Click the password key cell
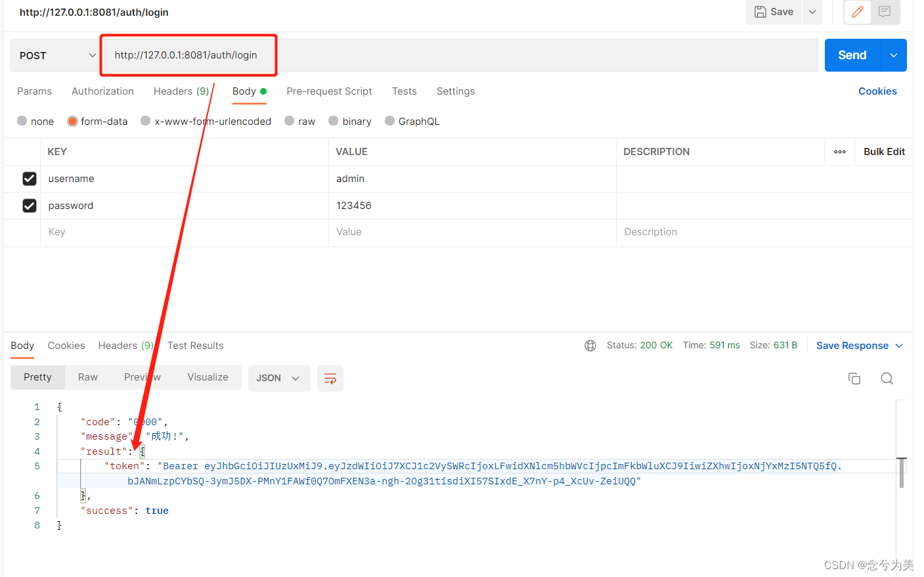The image size is (924, 577). (185, 206)
